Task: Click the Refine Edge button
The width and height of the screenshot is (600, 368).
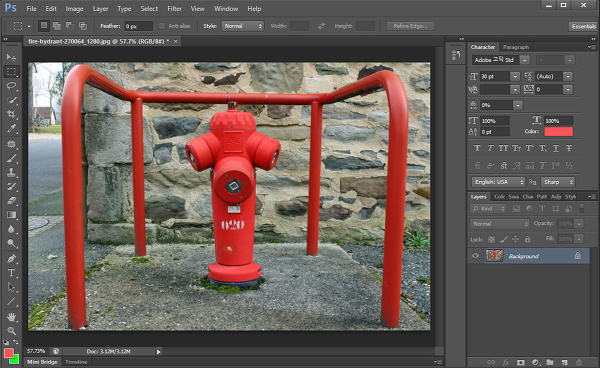Action: click(x=410, y=26)
